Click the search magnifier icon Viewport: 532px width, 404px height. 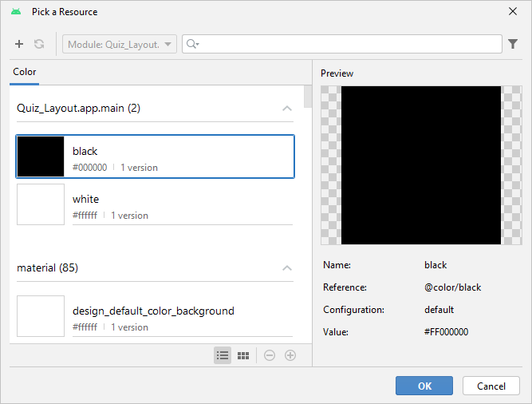pos(191,45)
